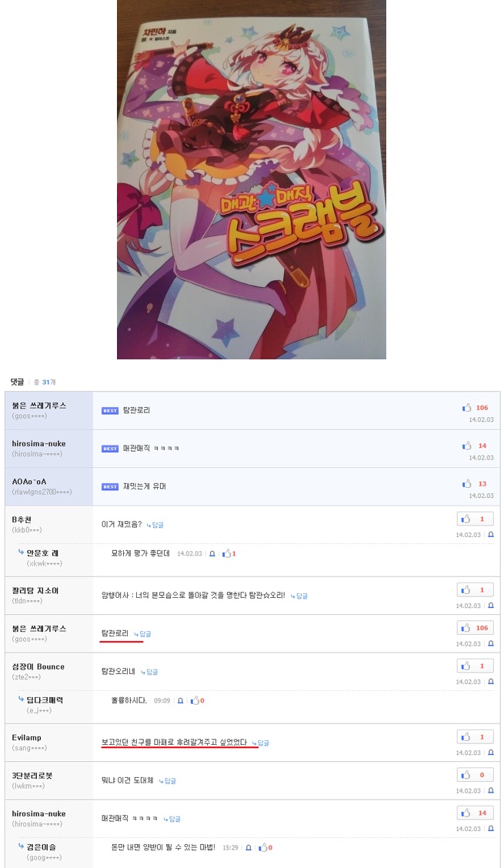Click thumbs-up on hirosima-nuke's best comment

click(467, 446)
